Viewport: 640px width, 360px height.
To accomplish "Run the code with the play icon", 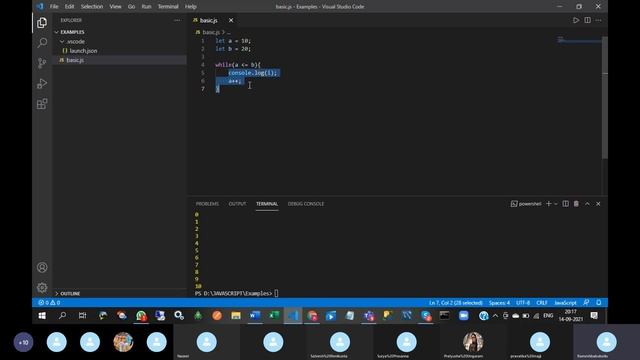I will click(576, 20).
